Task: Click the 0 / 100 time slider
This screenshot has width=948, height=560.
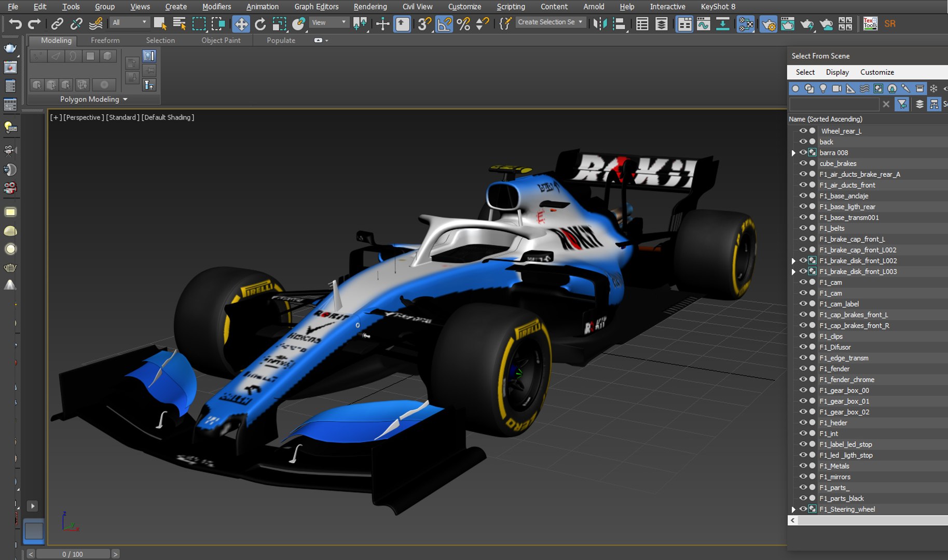Action: (73, 554)
